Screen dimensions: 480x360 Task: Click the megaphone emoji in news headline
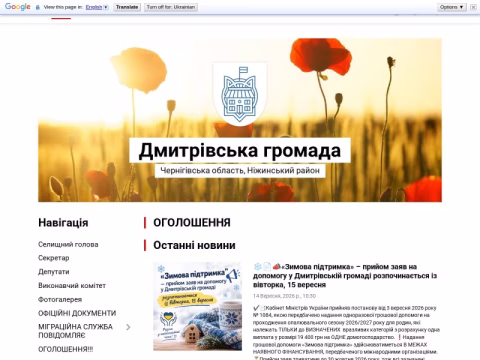pos(276,266)
